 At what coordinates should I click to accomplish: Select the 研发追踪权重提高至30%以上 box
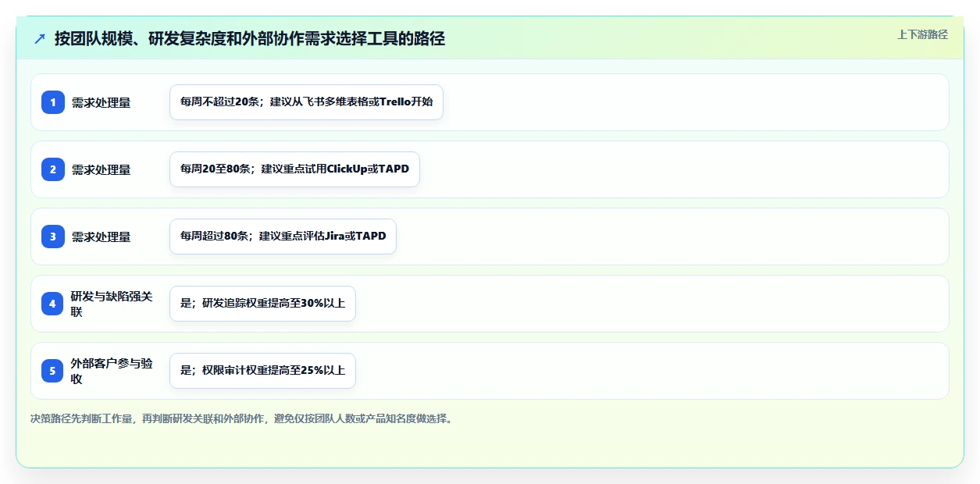(x=262, y=304)
